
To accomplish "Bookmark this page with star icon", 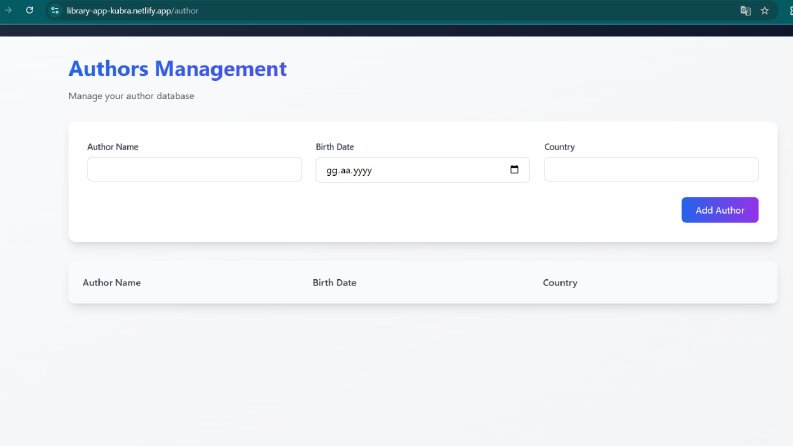I will pos(765,11).
